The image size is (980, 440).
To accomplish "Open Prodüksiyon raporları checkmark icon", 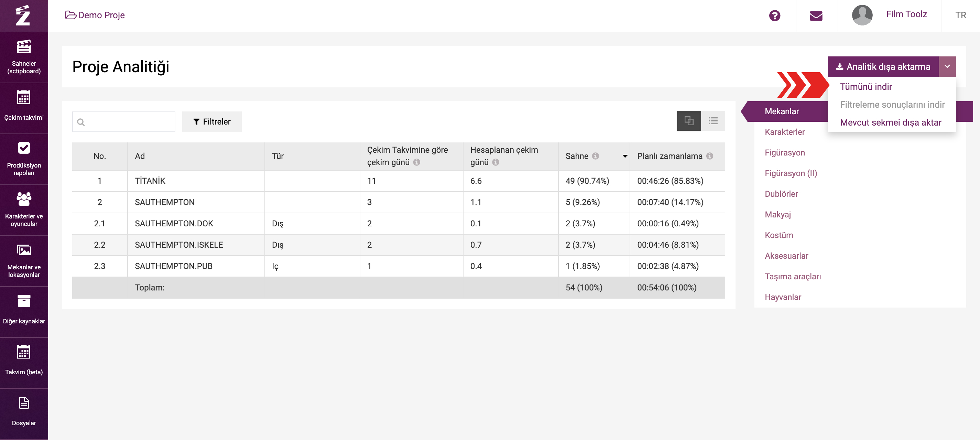I will pyautogui.click(x=24, y=148).
